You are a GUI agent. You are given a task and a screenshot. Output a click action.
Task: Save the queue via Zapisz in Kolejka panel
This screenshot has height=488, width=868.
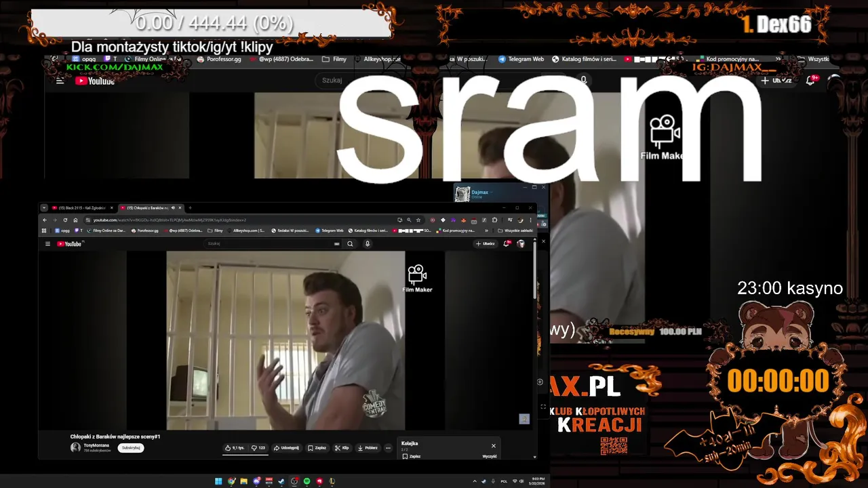[x=412, y=457]
